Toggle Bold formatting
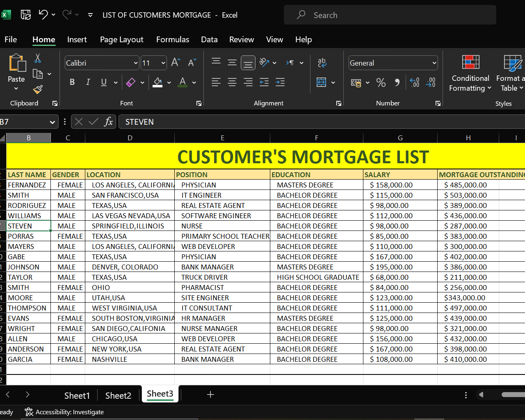Screen dimensions: 525x420 click(x=72, y=82)
